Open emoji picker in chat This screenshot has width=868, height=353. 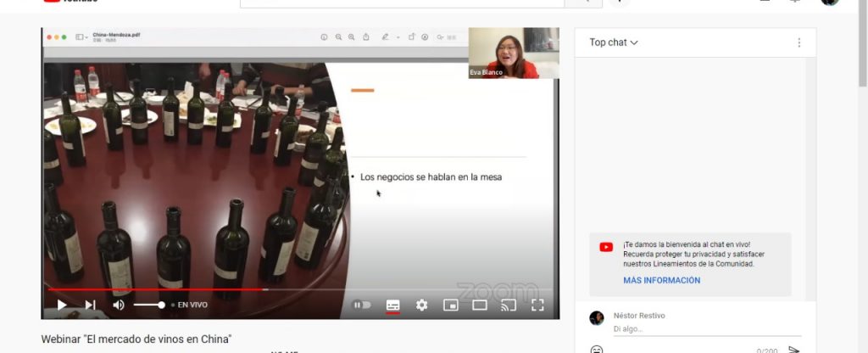point(596,350)
